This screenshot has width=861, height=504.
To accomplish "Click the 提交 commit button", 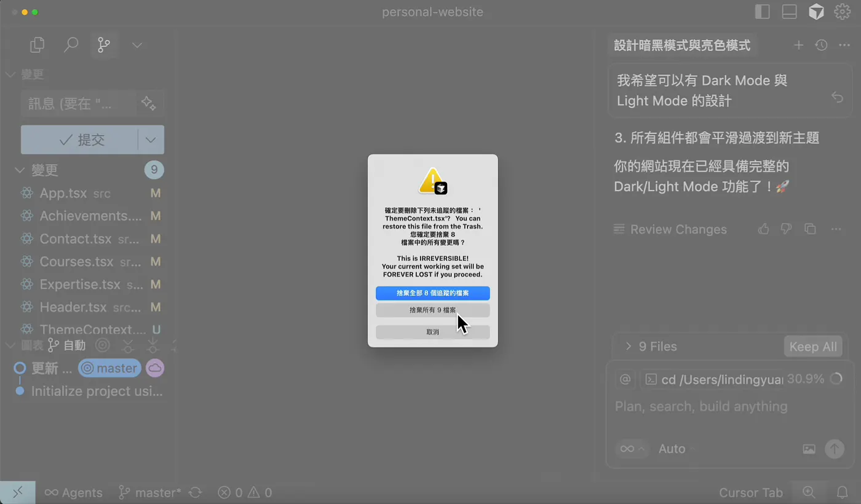I will pyautogui.click(x=79, y=140).
